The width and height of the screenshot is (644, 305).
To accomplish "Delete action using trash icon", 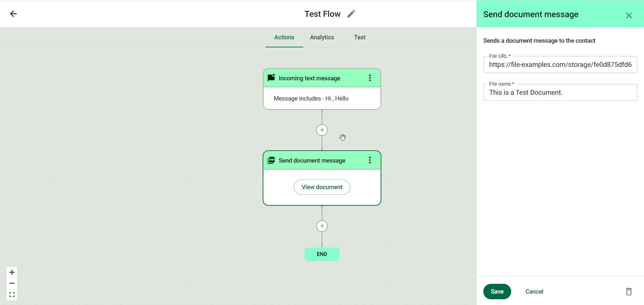I will coord(629,292).
